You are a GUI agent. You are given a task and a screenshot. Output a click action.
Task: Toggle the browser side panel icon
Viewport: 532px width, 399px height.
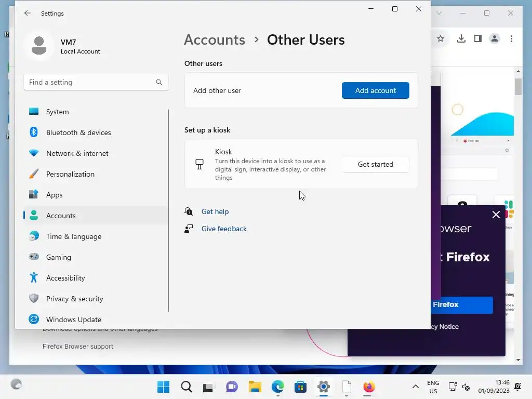tap(478, 38)
